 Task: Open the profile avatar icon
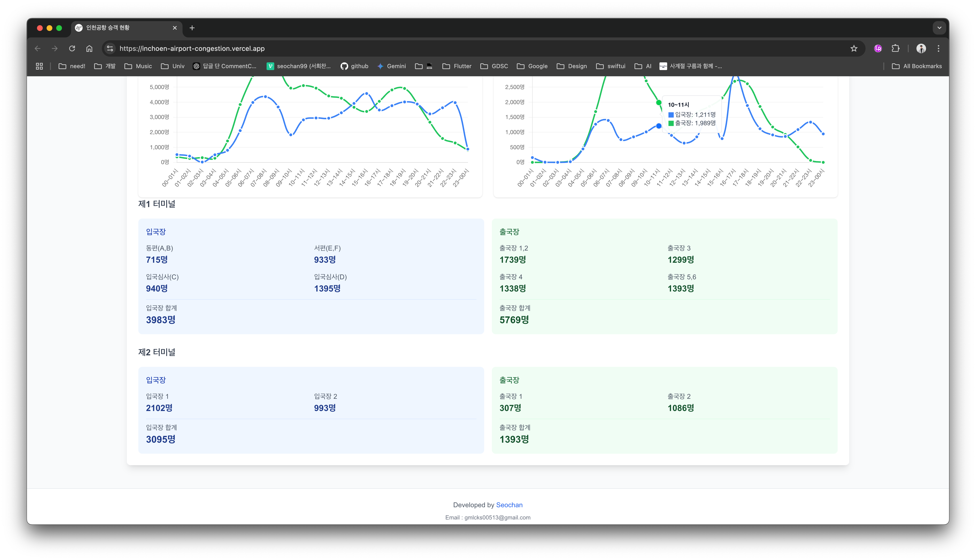[921, 48]
